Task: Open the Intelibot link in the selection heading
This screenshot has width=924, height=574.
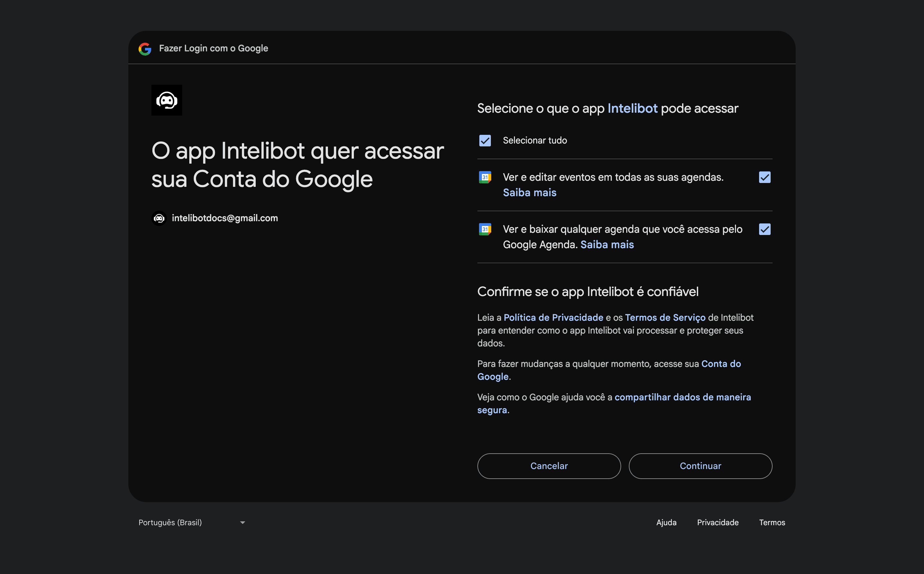Action: pyautogui.click(x=632, y=109)
